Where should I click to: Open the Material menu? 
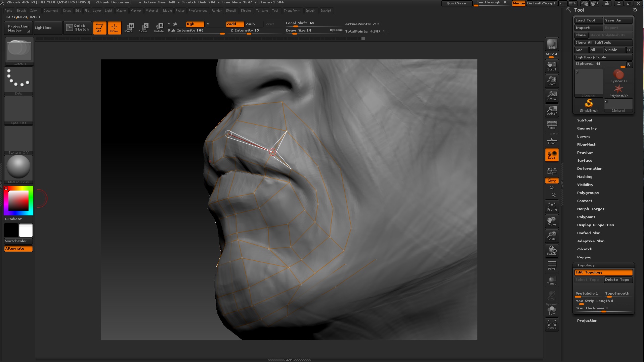[152, 11]
